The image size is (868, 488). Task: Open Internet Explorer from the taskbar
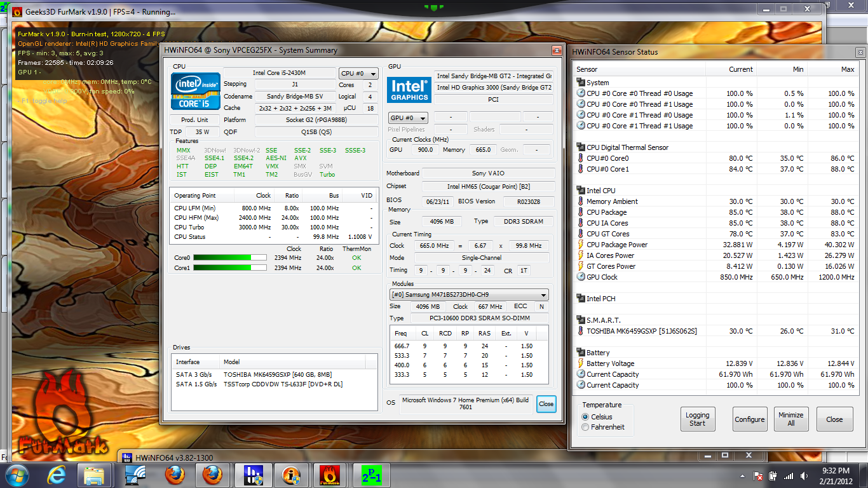tap(55, 475)
